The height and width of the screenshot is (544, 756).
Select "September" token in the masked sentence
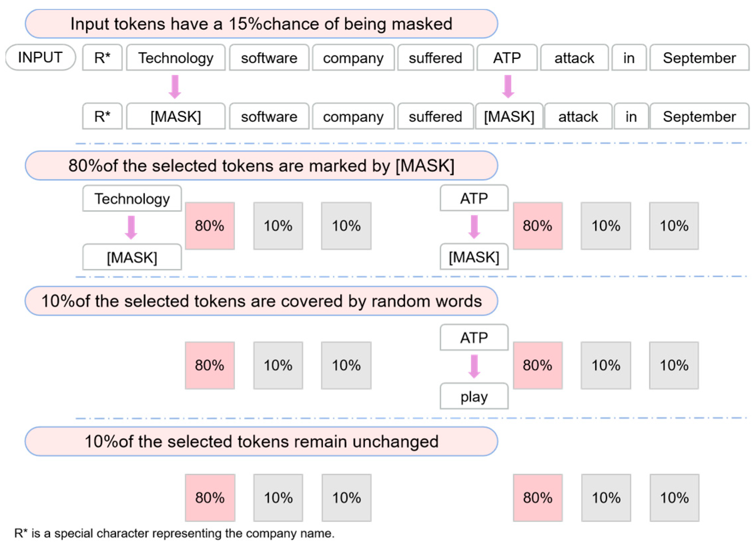click(x=699, y=117)
